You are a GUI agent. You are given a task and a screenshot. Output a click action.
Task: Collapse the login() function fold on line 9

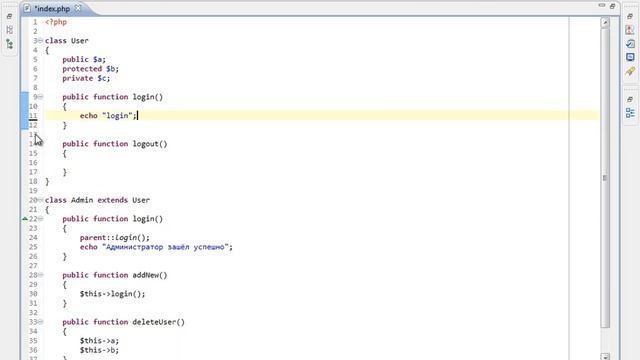[x=40, y=97]
